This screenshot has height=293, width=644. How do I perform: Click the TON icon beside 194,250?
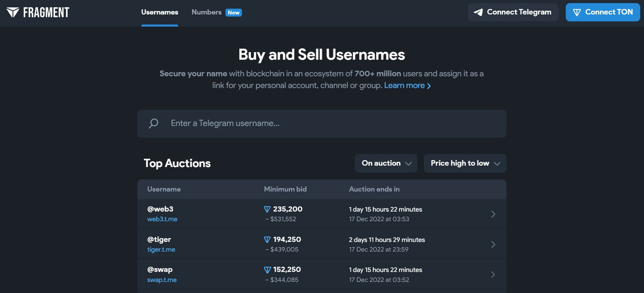pos(267,240)
